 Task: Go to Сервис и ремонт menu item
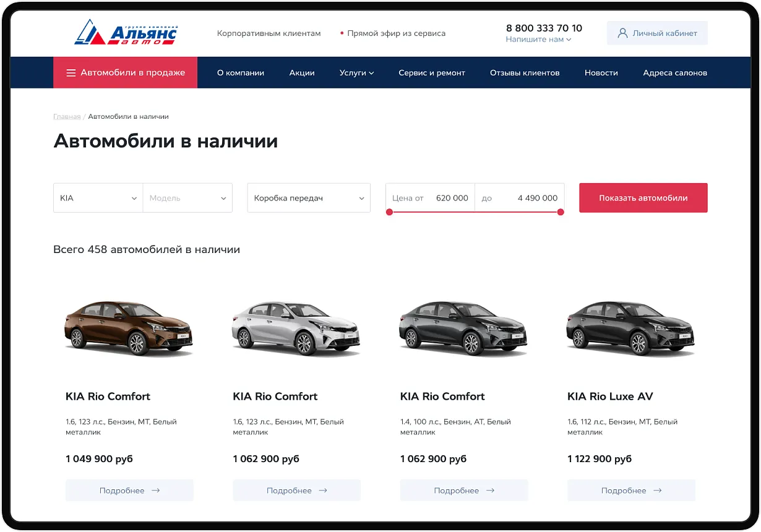click(431, 73)
